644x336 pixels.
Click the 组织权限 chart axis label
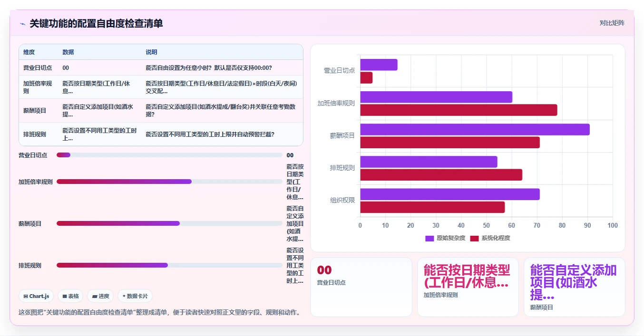click(x=342, y=200)
